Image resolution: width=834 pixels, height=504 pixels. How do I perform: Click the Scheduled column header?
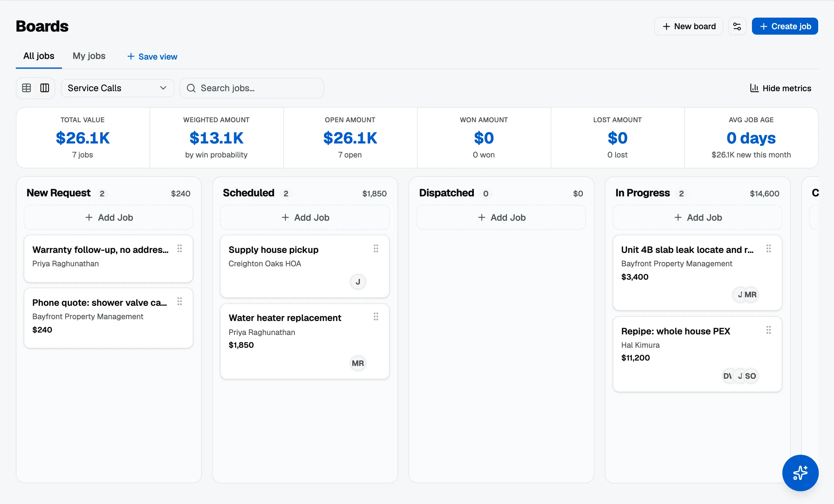pyautogui.click(x=249, y=193)
